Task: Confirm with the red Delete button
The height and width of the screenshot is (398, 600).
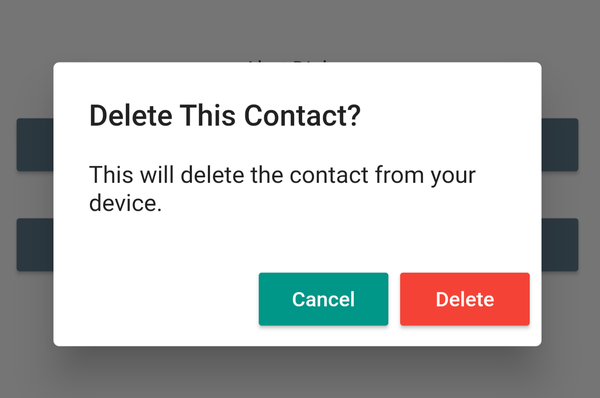Action: (465, 299)
